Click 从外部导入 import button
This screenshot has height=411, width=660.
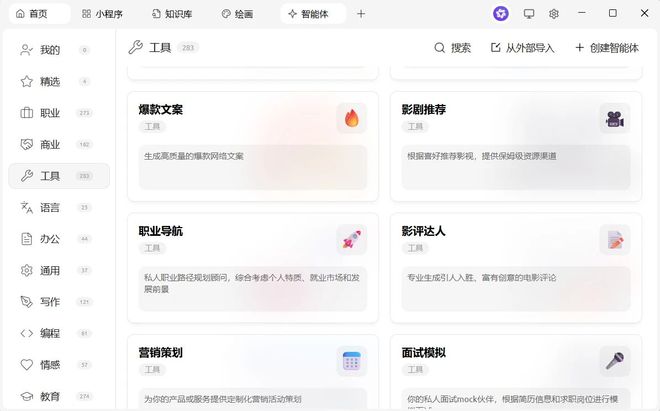coord(522,48)
